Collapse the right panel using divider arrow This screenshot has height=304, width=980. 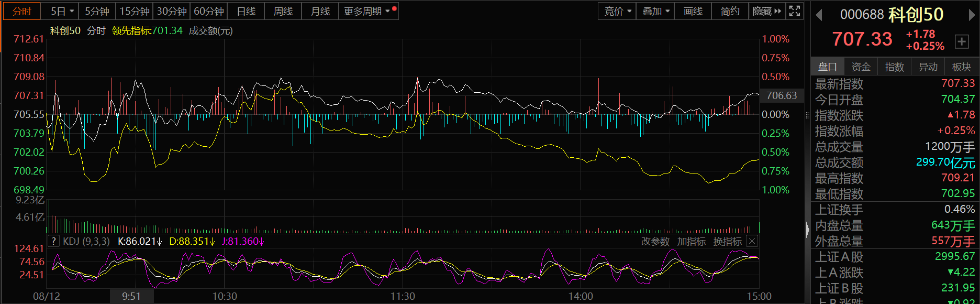pyautogui.click(x=807, y=229)
